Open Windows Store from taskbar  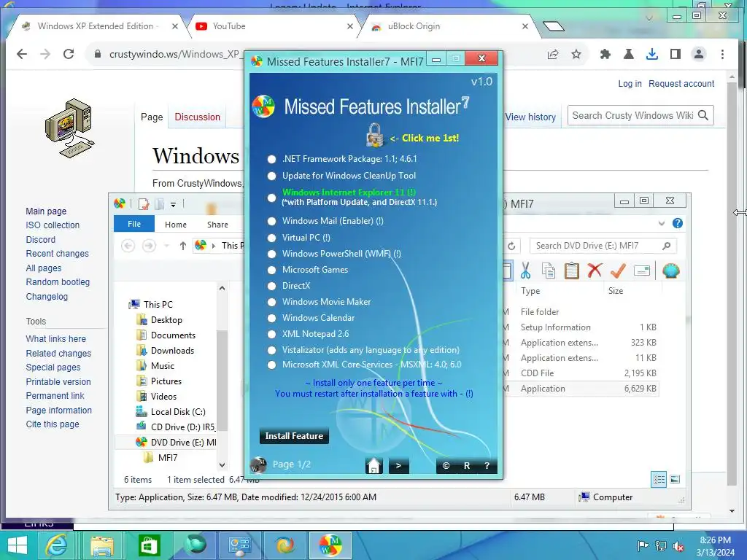coord(149,545)
